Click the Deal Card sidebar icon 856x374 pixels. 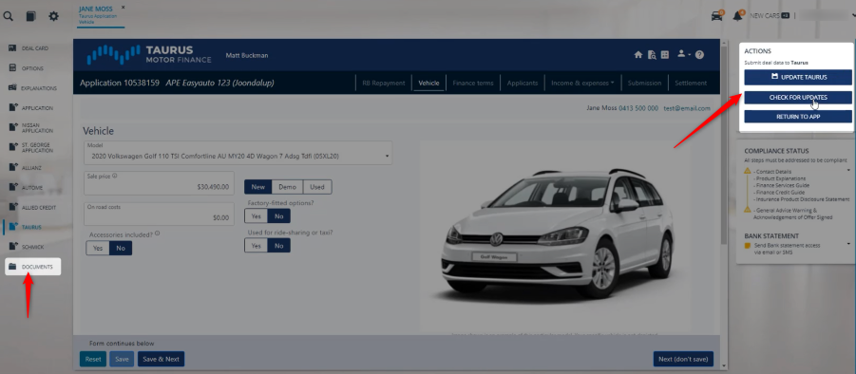12,48
